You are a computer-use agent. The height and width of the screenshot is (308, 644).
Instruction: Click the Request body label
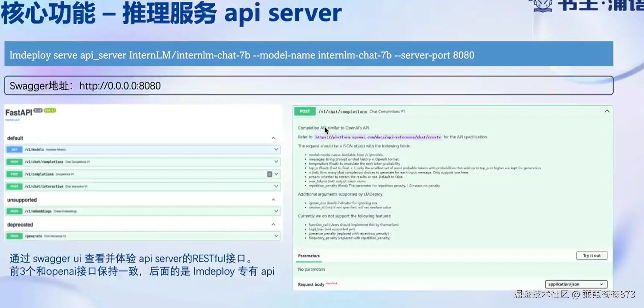coord(311,284)
